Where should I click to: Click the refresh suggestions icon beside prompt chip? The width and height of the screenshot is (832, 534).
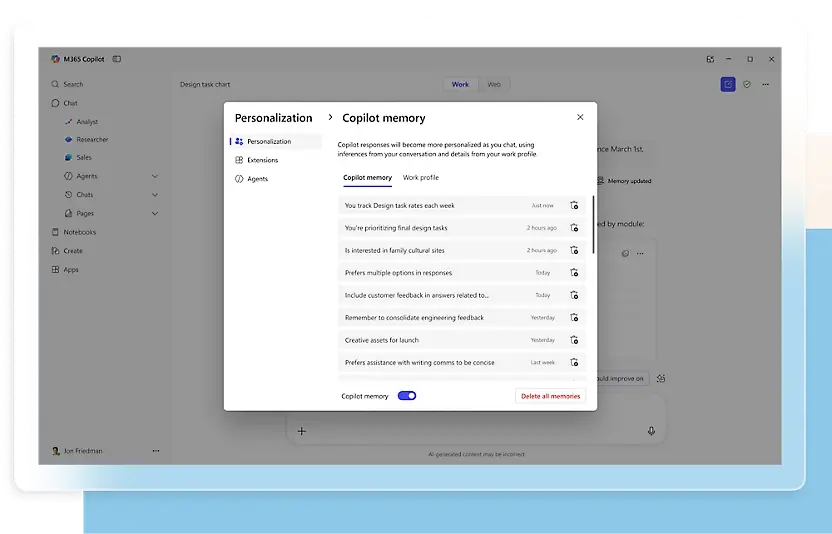coord(661,378)
